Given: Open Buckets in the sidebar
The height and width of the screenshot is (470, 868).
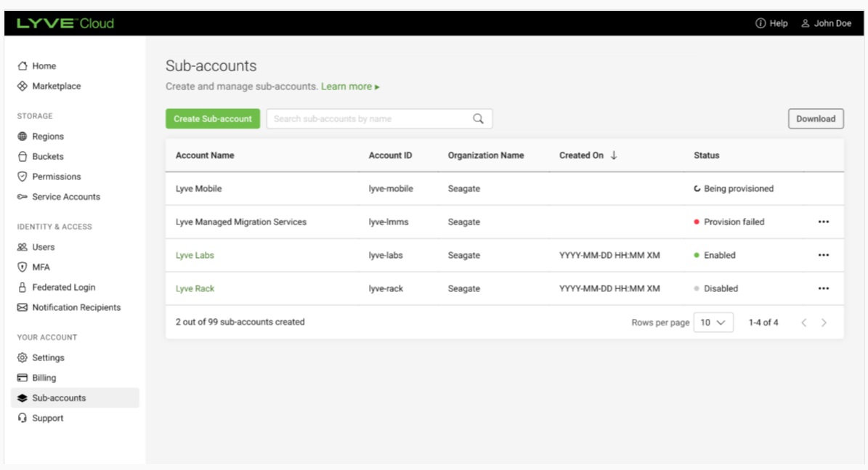Looking at the screenshot, I should coord(47,157).
